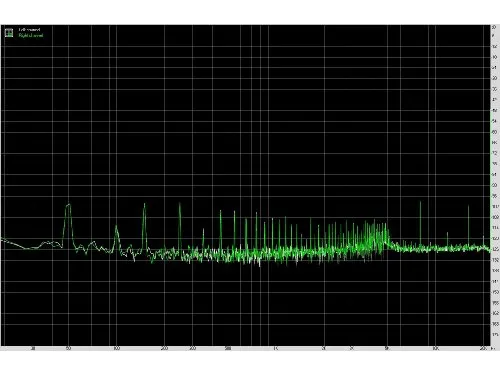
Task: Click the legend icon beside channel names
Action: (x=9, y=33)
